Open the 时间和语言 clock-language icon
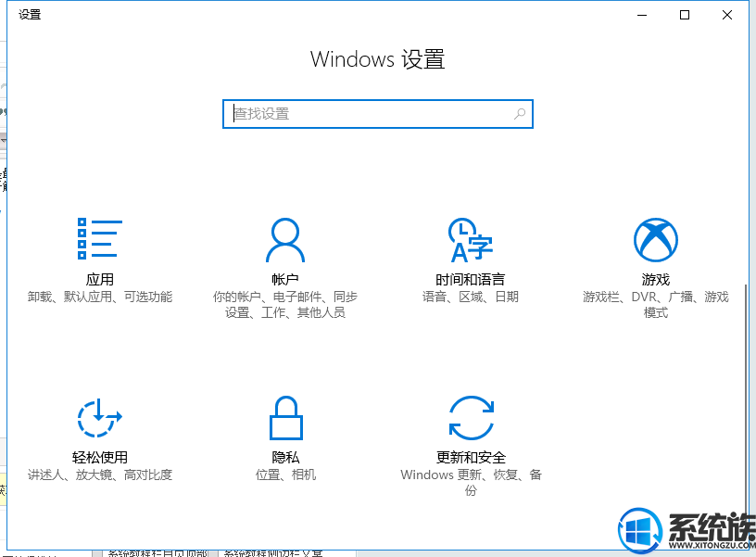 (x=471, y=240)
